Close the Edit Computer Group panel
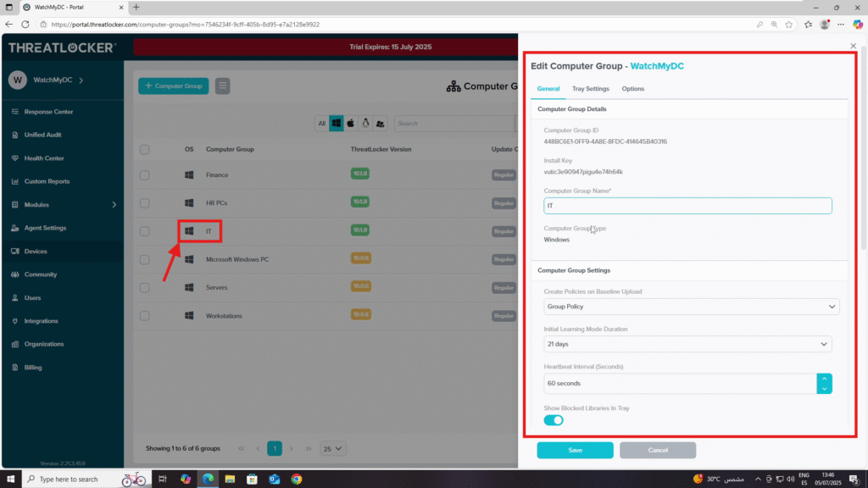Screen dimensions: 868x488 pos(853,46)
